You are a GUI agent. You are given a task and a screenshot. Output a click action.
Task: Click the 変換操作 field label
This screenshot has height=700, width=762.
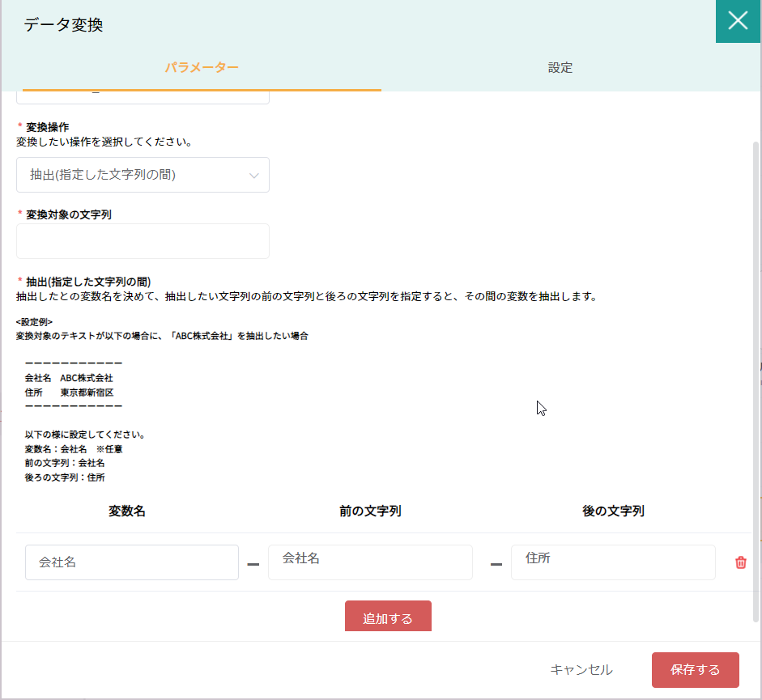(48, 127)
